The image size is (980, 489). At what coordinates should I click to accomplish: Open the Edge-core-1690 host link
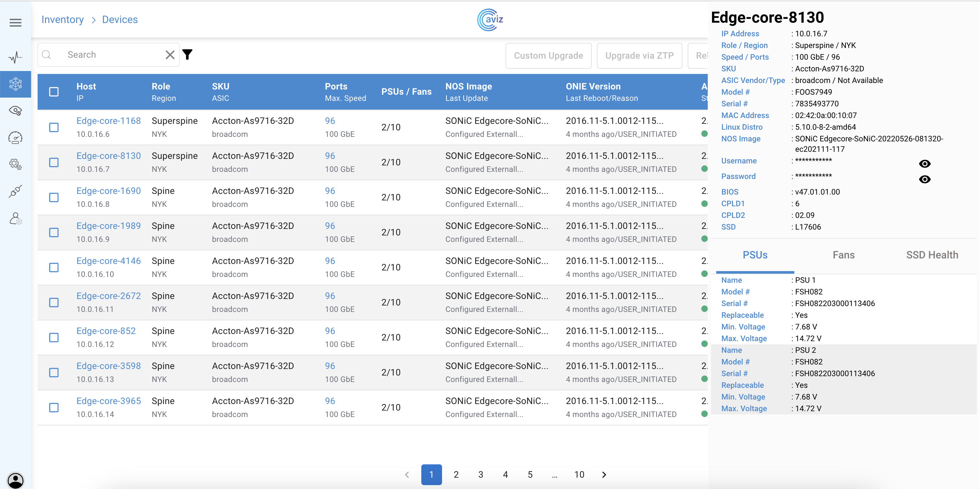point(109,191)
